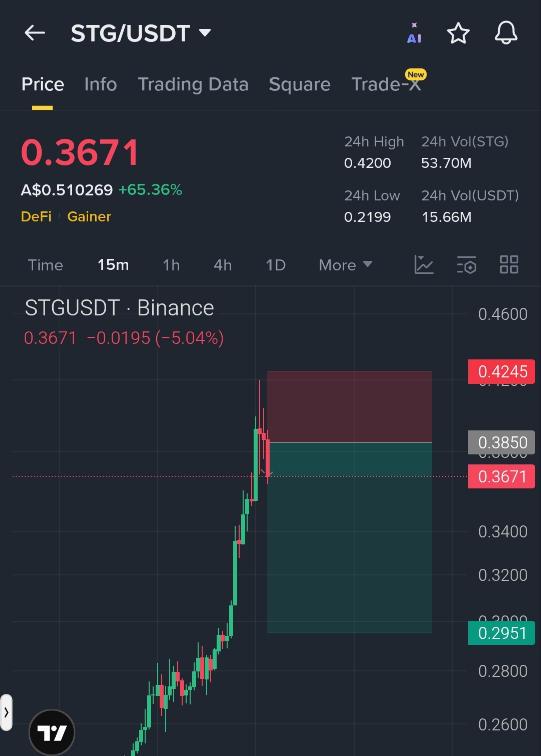Tap the 0.4600 price axis label
The width and height of the screenshot is (541, 756).
point(503,314)
